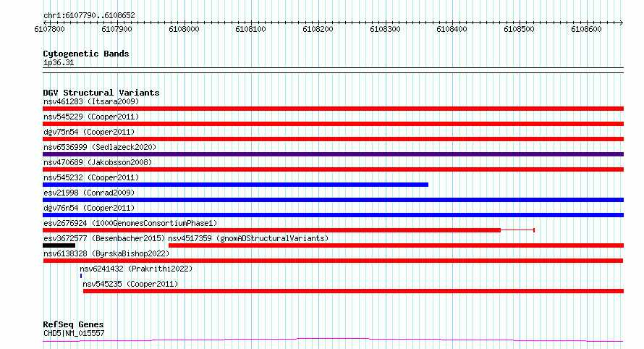This screenshot has width=644, height=349.
Task: Click the dgv75n54 (Cooper2011) label
Action: pyautogui.click(x=89, y=132)
